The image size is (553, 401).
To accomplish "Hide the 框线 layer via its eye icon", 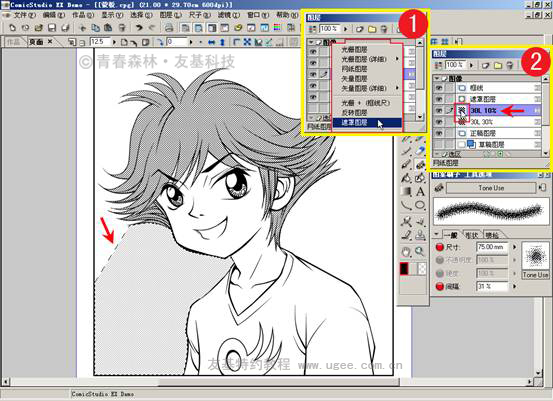I will click(438, 88).
